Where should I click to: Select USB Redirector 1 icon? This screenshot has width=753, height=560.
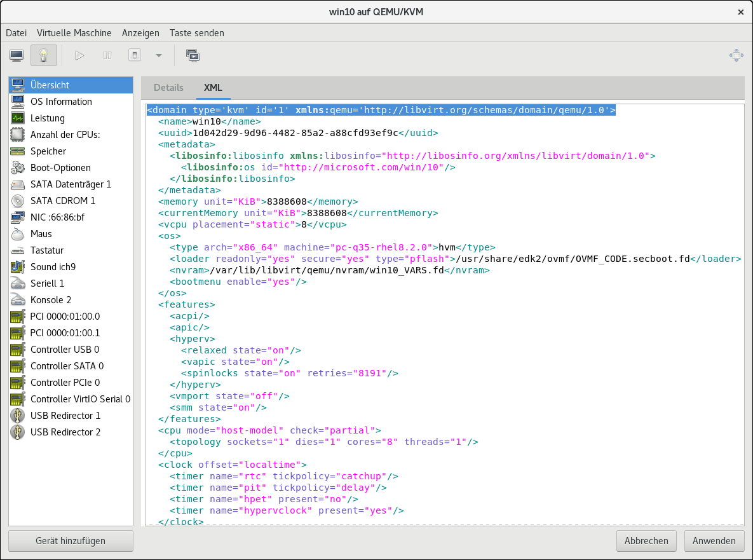coord(18,416)
